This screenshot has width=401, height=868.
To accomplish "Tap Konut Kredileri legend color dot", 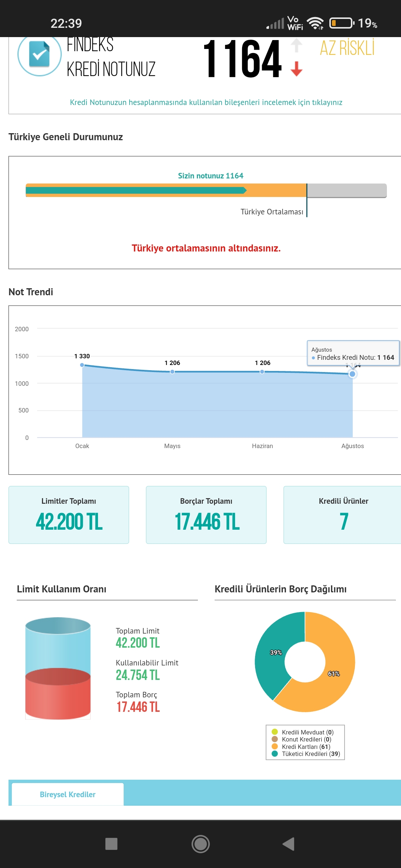I will pyautogui.click(x=275, y=739).
